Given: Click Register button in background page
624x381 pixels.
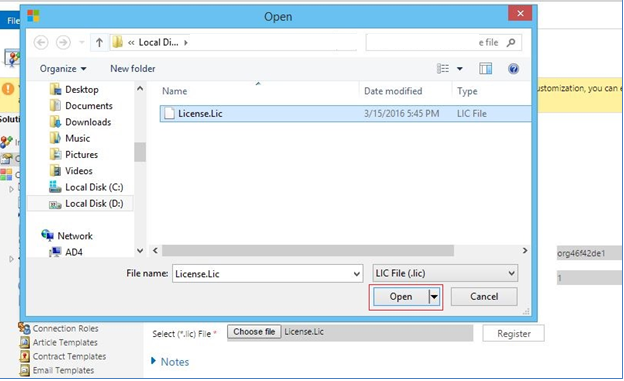Looking at the screenshot, I should coord(513,334).
